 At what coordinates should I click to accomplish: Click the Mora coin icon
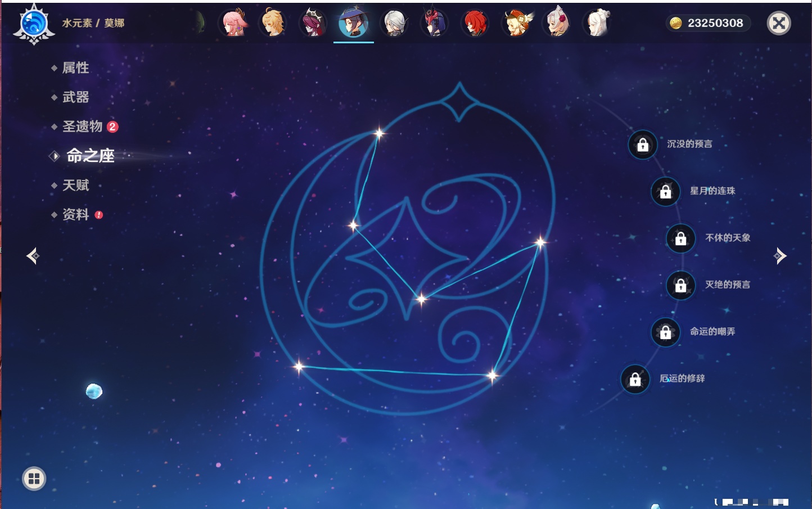point(676,23)
